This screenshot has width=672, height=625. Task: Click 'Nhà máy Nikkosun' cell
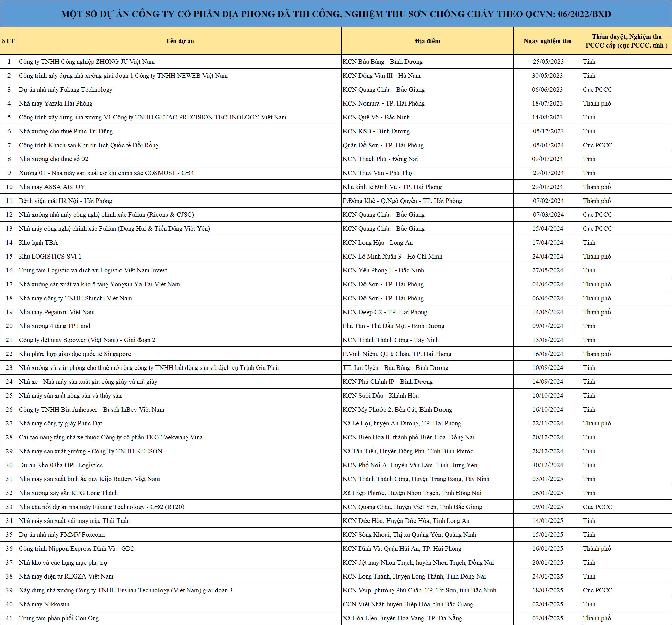(180, 604)
